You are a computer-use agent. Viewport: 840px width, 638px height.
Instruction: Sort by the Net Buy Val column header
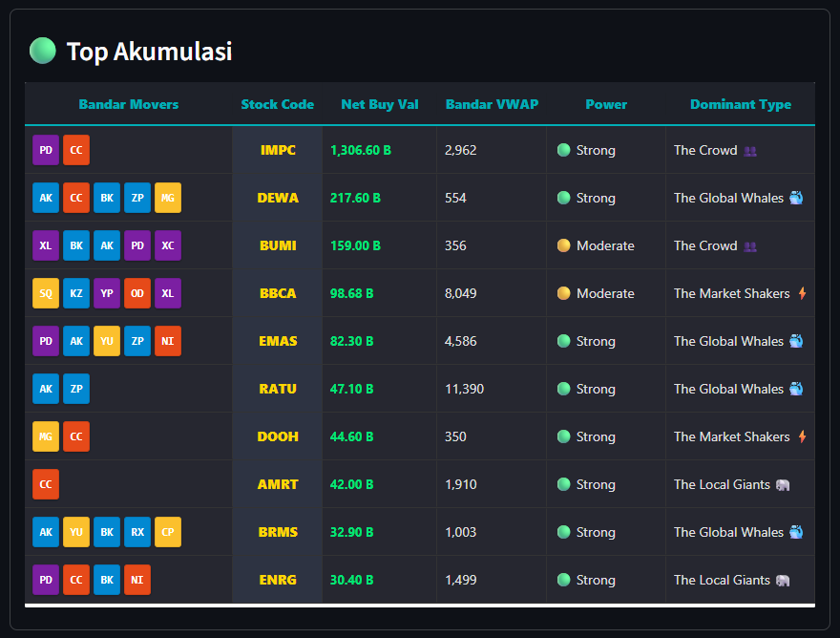pyautogui.click(x=380, y=104)
